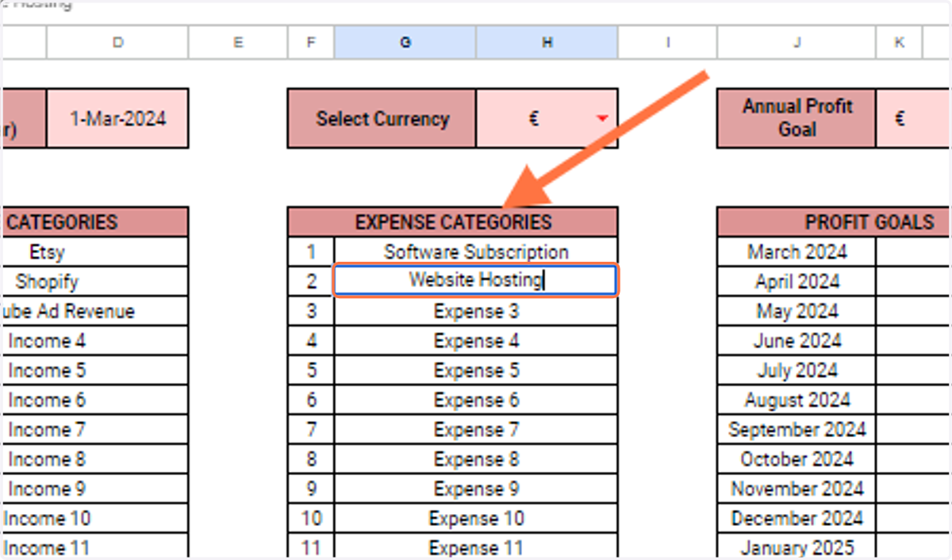
Task: Click the June 2024 cell
Action: coord(797,340)
